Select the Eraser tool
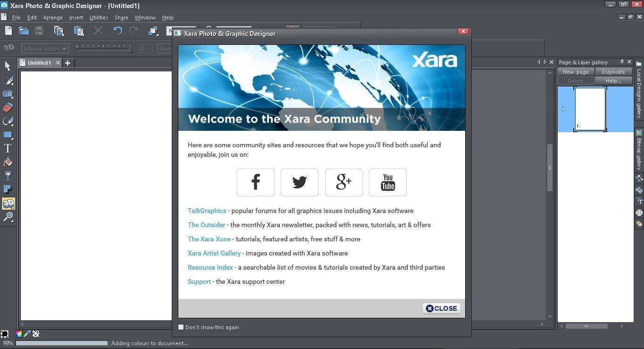Screen dimensions: 644x349 click(x=8, y=107)
